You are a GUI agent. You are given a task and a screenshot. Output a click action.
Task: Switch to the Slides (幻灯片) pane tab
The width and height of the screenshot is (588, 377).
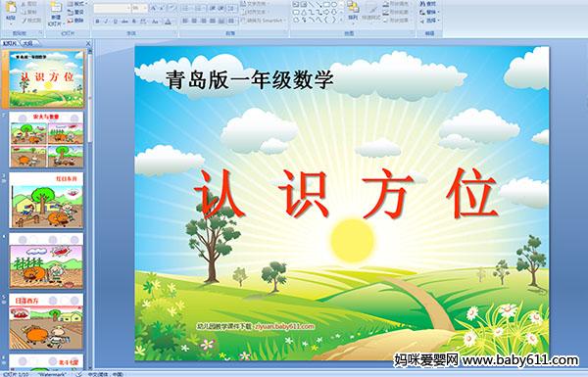point(10,43)
